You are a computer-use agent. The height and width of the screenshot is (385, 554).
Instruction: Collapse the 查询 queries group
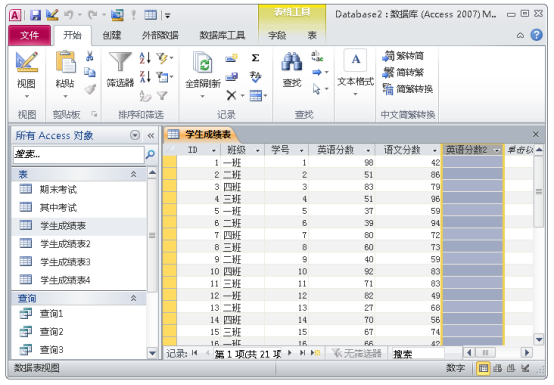[134, 298]
